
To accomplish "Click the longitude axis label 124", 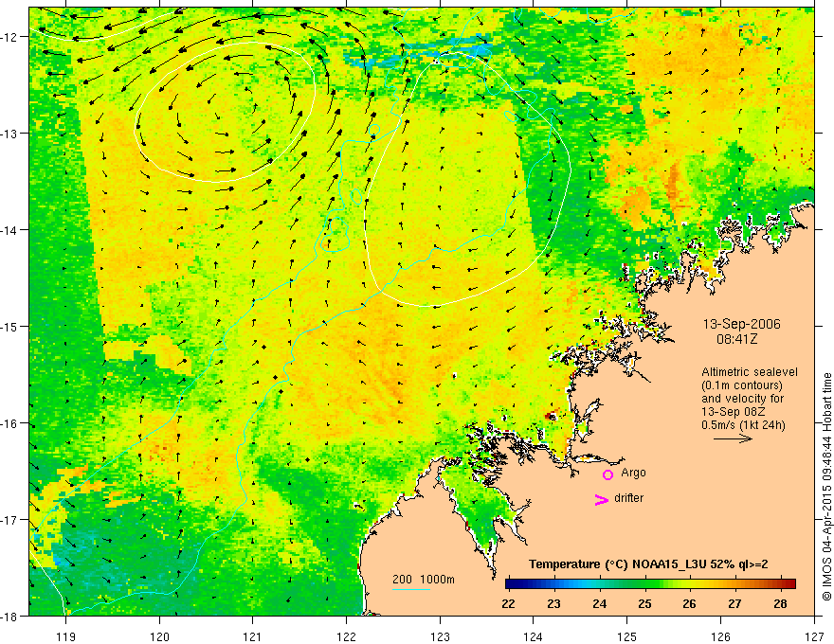I will pos(534,636).
